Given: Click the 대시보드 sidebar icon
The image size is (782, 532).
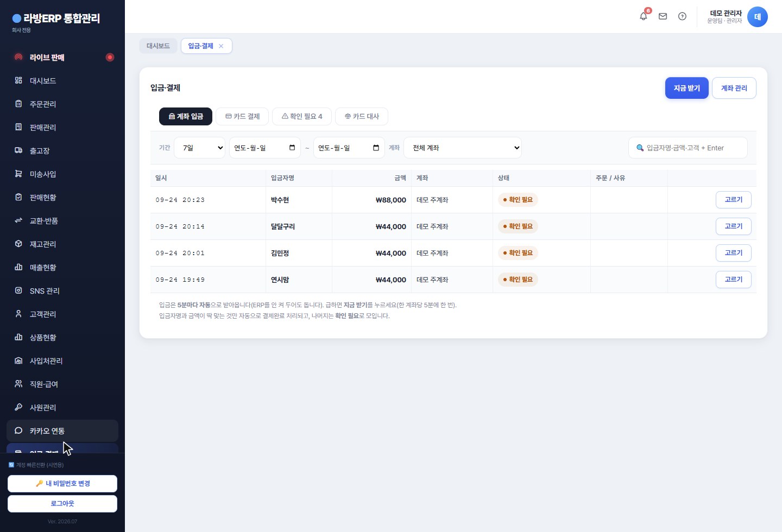Looking at the screenshot, I should pos(18,80).
